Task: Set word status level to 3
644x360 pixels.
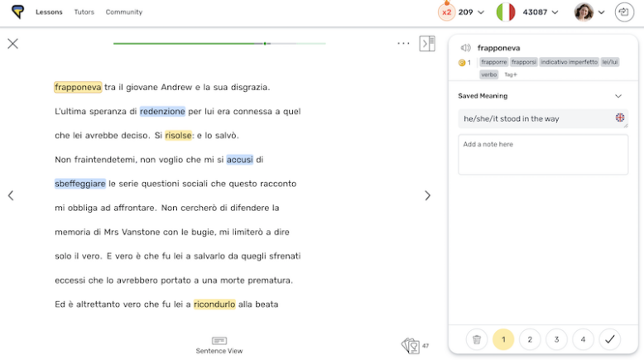Action: 556,338
